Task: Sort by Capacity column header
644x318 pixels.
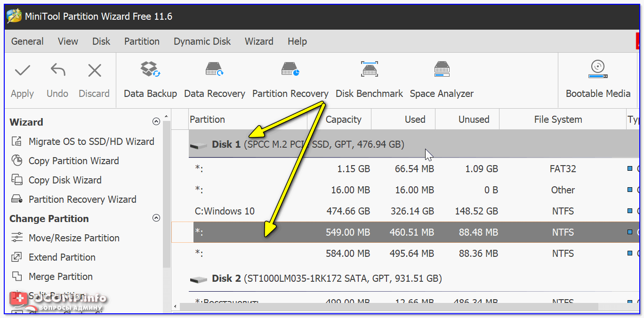Action: tap(343, 119)
